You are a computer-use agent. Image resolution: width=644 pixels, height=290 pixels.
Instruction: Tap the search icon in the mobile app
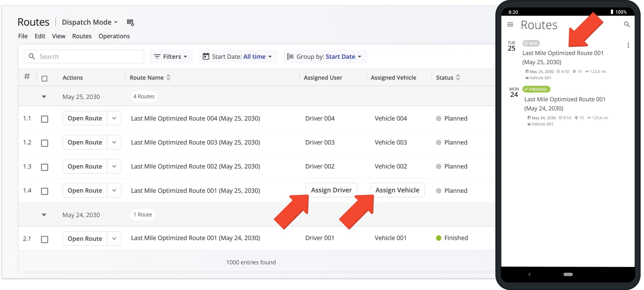(627, 24)
